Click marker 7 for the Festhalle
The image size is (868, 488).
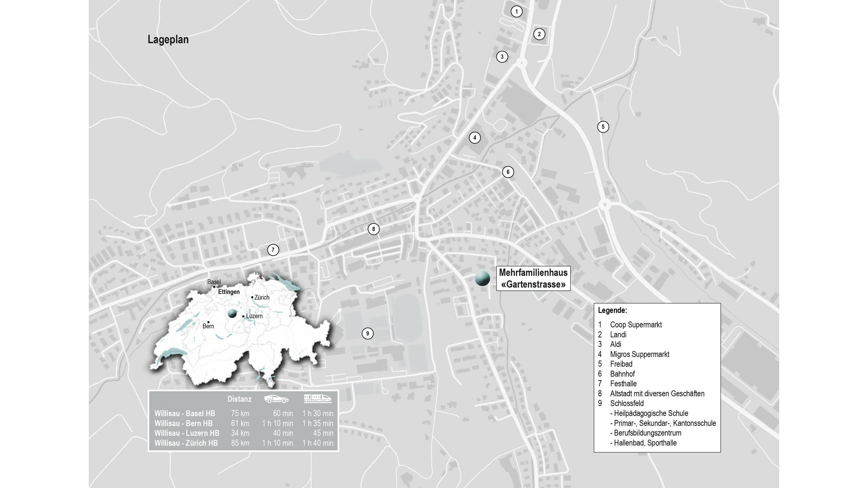pos(273,250)
